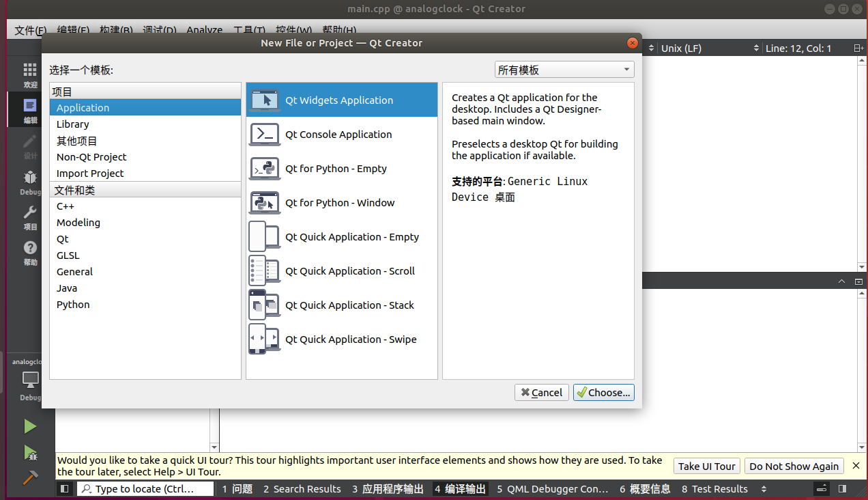Select Modeling category
Screen dimensions: 868x500
(145, 223)
